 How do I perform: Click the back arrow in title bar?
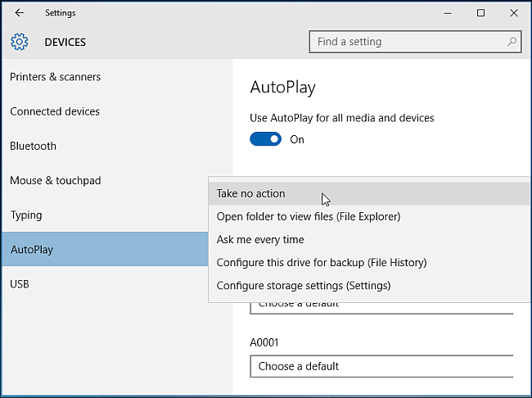[x=19, y=13]
